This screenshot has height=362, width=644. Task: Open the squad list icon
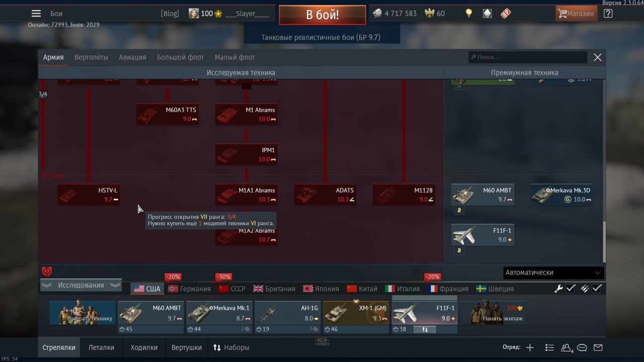[x=549, y=347]
